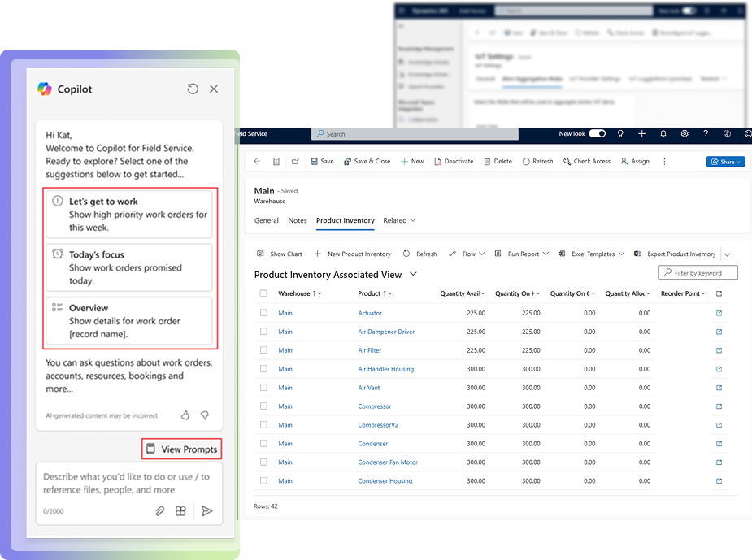The width and height of the screenshot is (752, 560).
Task: Click Save in the command bar
Action: click(322, 162)
